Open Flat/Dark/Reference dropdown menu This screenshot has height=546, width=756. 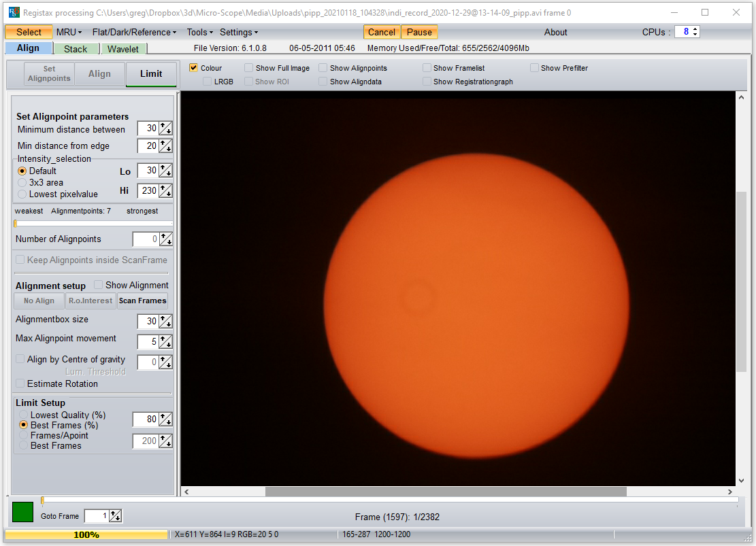point(134,32)
